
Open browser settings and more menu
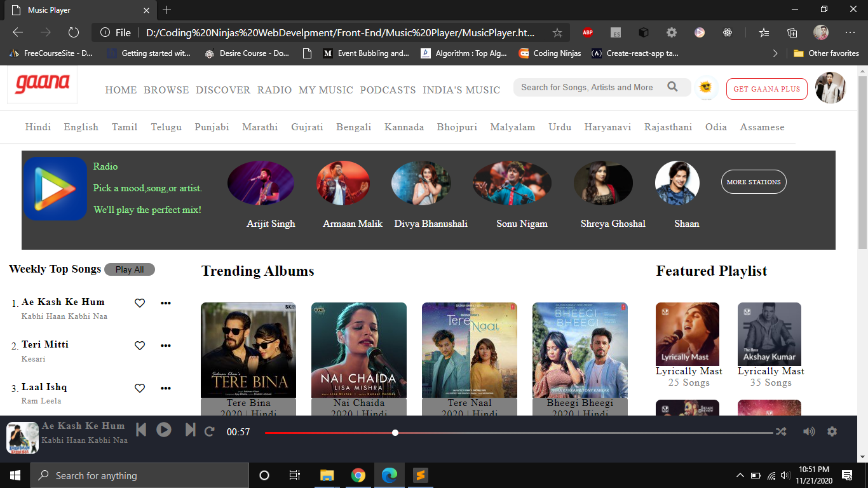pos(850,32)
